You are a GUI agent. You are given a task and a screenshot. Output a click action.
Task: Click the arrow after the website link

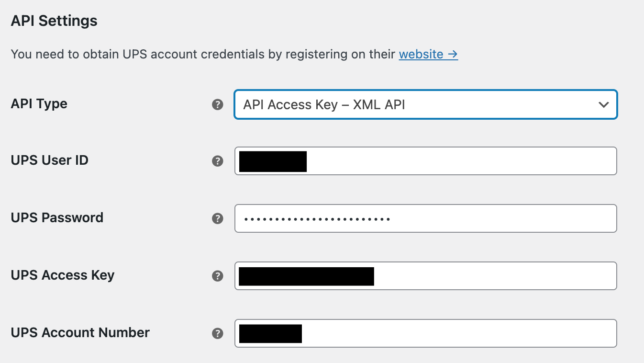453,54
